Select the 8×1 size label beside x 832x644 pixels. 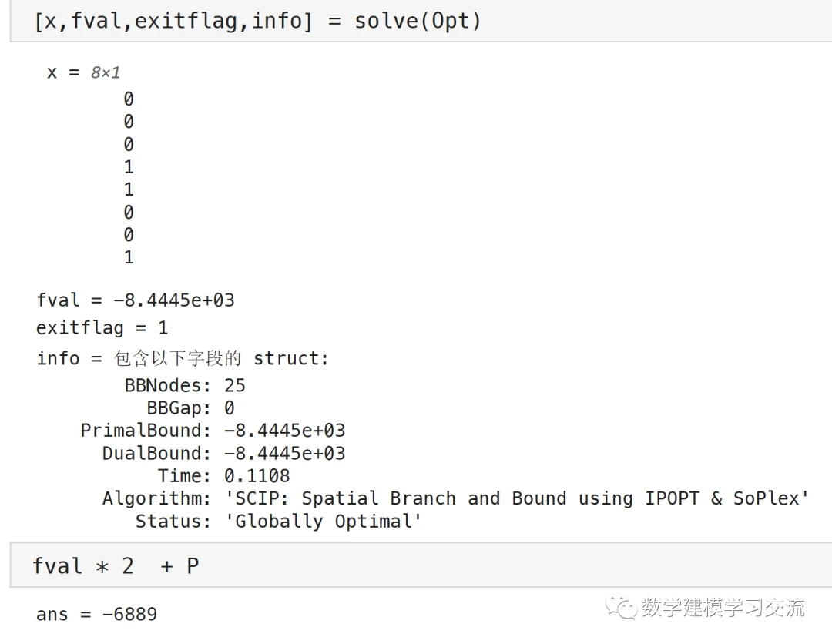click(x=106, y=72)
